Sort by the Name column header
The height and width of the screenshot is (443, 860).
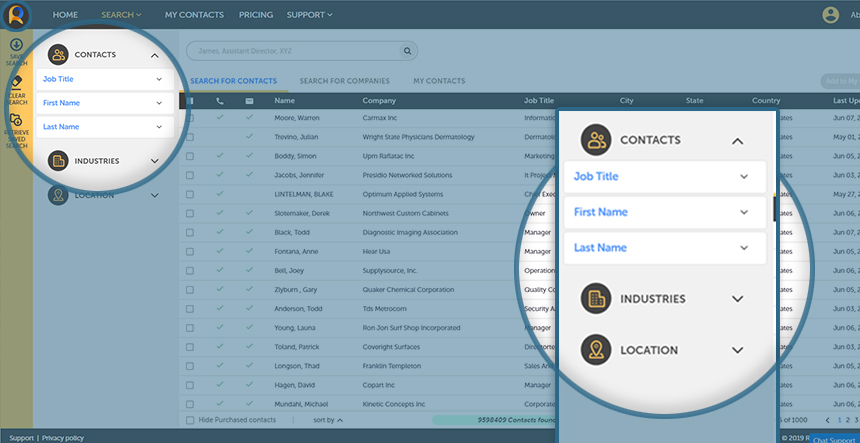pyautogui.click(x=285, y=101)
